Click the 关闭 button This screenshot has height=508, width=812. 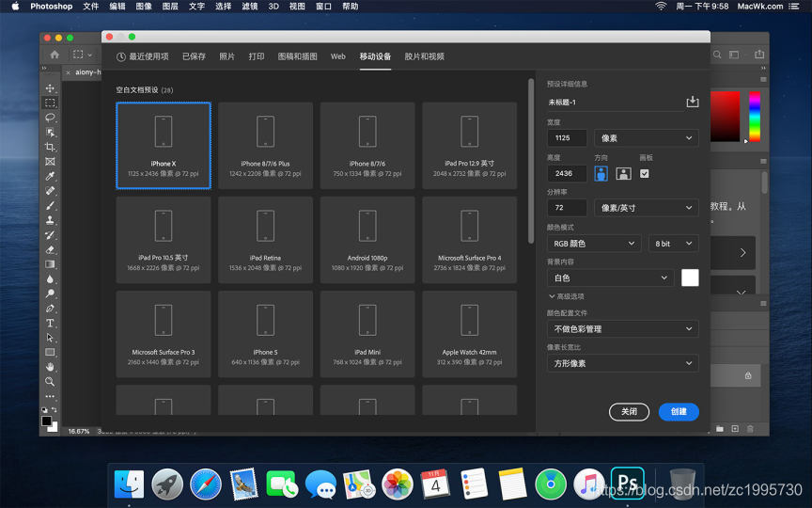click(x=629, y=412)
